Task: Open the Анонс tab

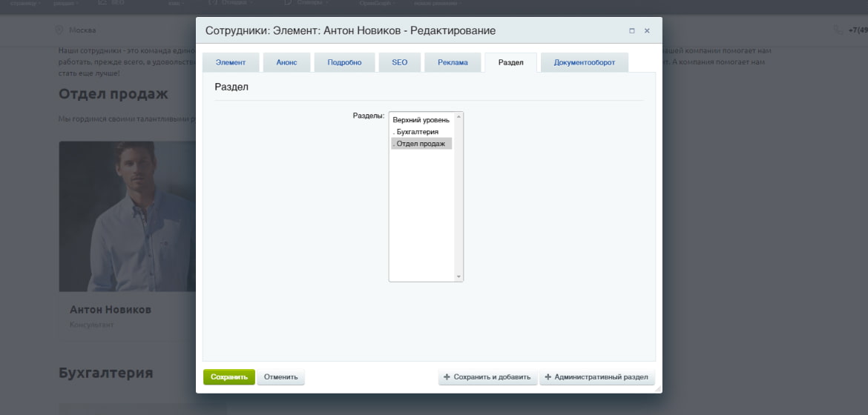Action: click(287, 62)
